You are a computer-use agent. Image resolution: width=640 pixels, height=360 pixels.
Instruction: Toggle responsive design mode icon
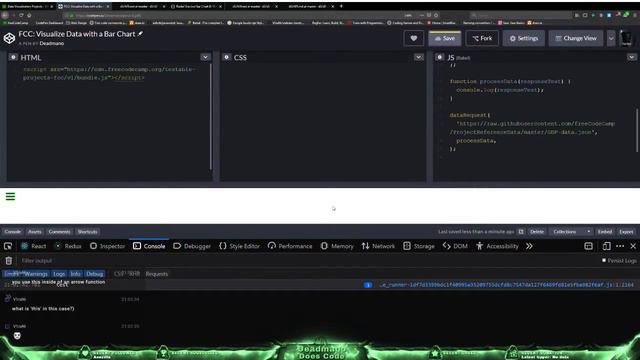[x=606, y=246]
